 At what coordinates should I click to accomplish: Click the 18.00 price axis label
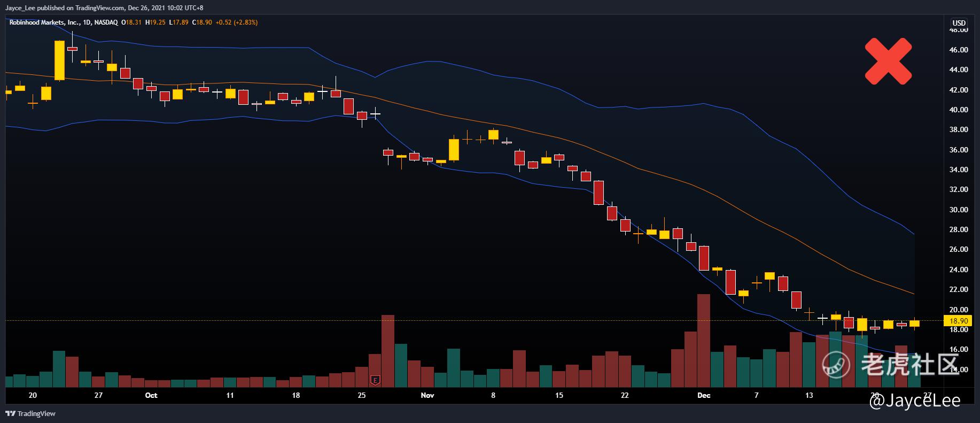click(x=959, y=329)
